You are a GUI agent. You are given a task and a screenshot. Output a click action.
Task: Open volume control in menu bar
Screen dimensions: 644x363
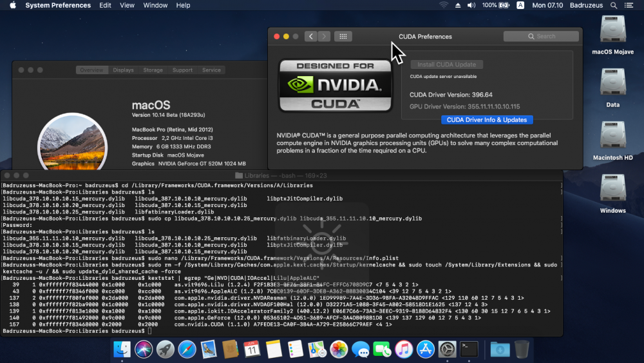[x=471, y=5]
